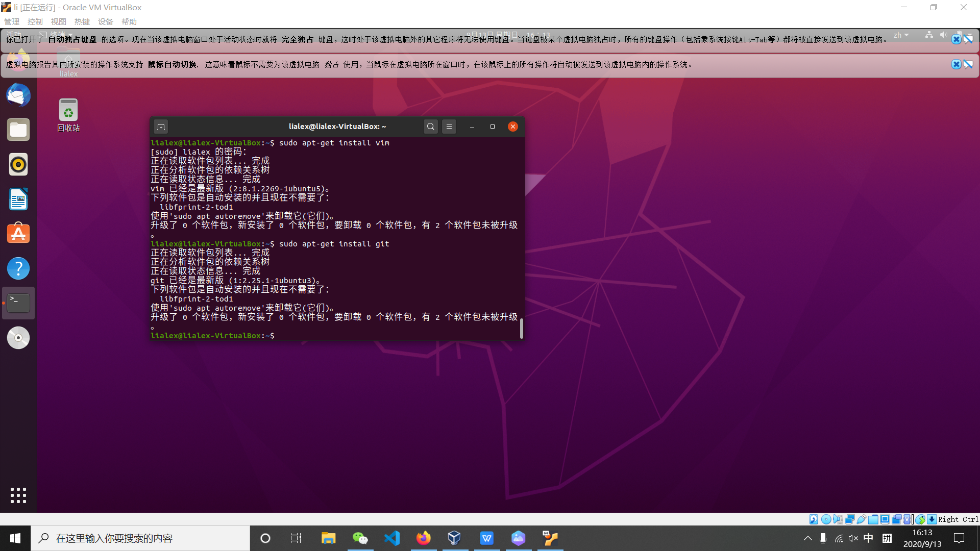
Task: Open the Files icon in the dock
Action: (18, 130)
